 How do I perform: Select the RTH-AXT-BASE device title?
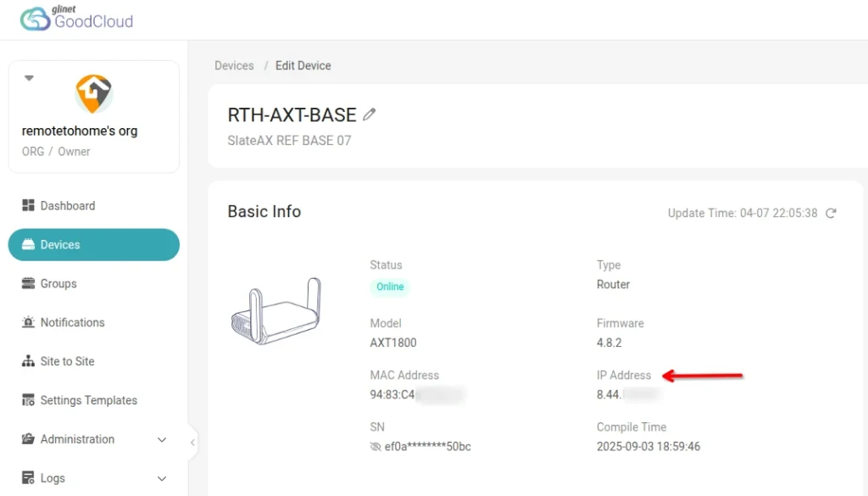point(292,114)
